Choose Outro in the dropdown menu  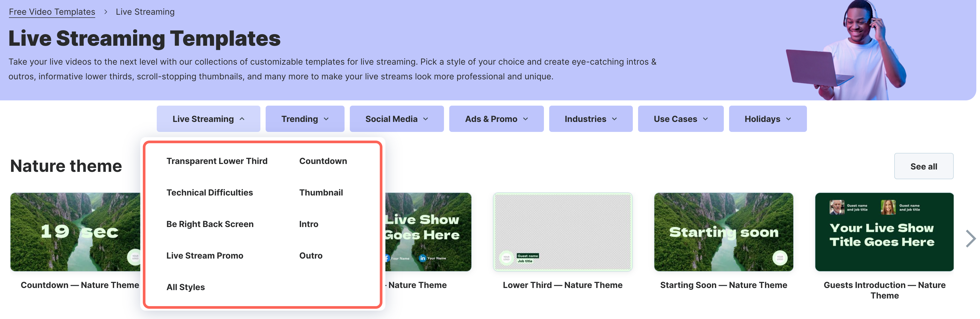pos(311,256)
